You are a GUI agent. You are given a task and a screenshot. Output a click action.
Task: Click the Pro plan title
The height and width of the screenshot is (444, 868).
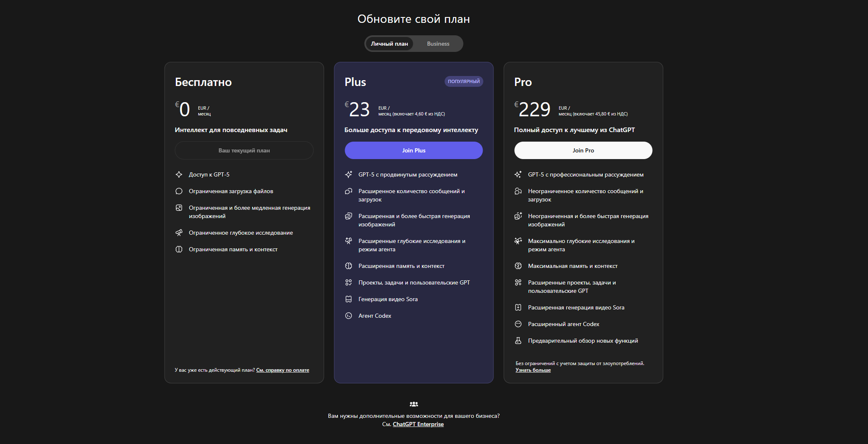pos(523,82)
